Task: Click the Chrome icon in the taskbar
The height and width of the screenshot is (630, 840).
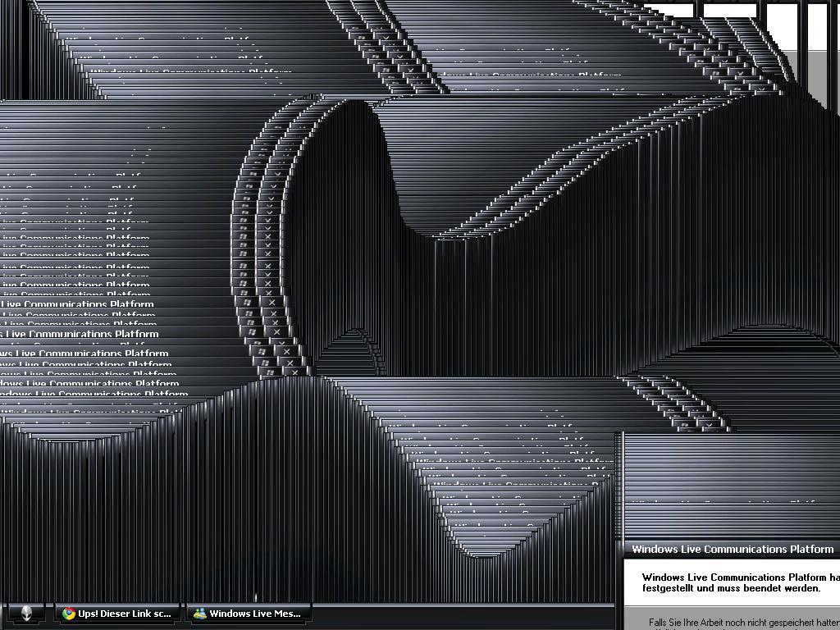Action: [x=70, y=614]
